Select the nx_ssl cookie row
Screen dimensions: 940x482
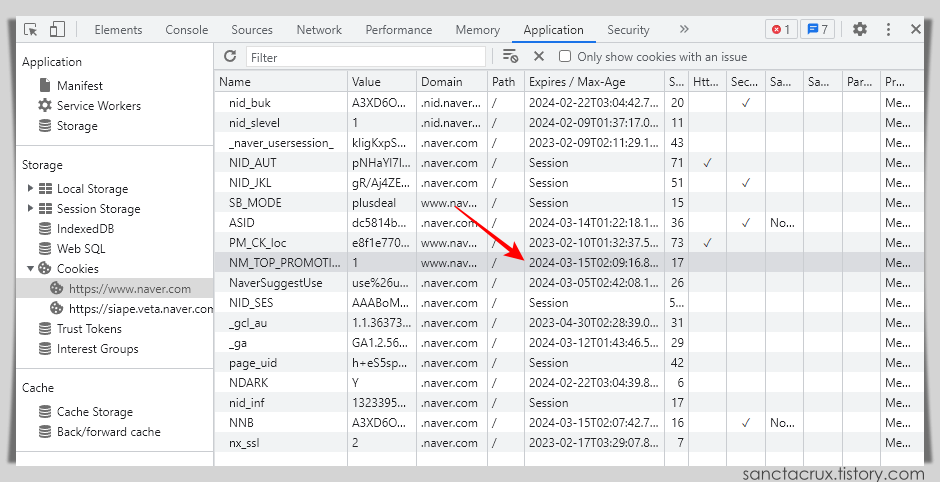click(568, 443)
